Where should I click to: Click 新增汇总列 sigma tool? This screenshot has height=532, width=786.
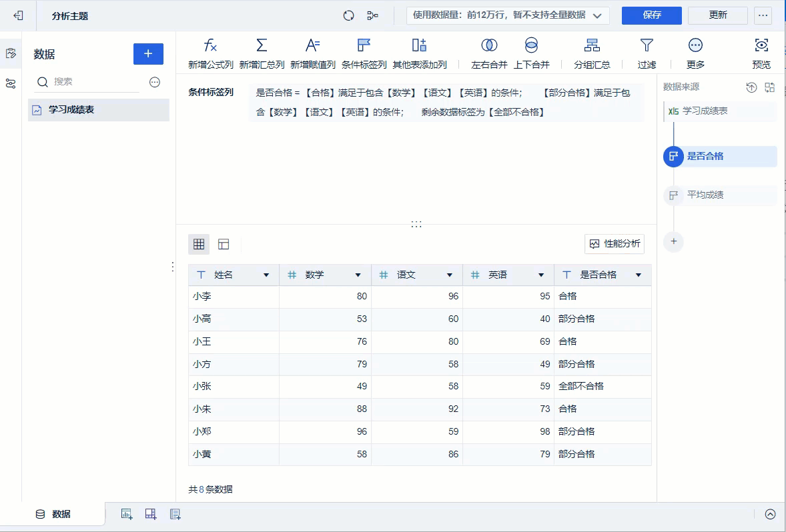(262, 53)
